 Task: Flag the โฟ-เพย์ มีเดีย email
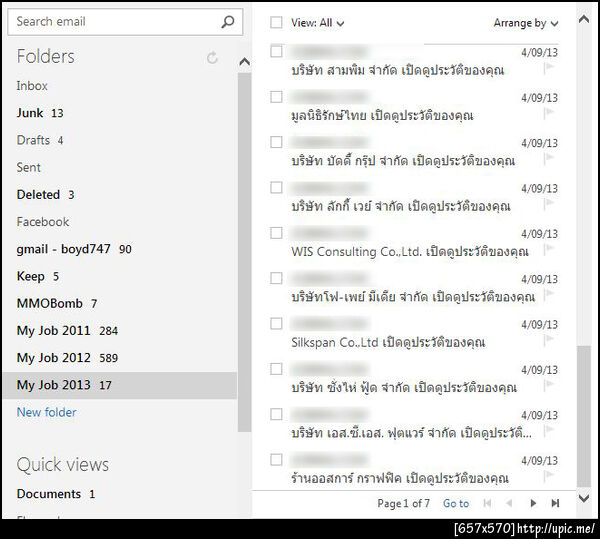(549, 294)
